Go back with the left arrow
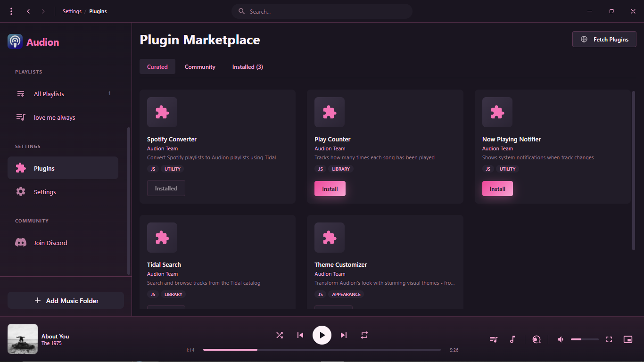Viewport: 644px width, 362px height. click(28, 11)
